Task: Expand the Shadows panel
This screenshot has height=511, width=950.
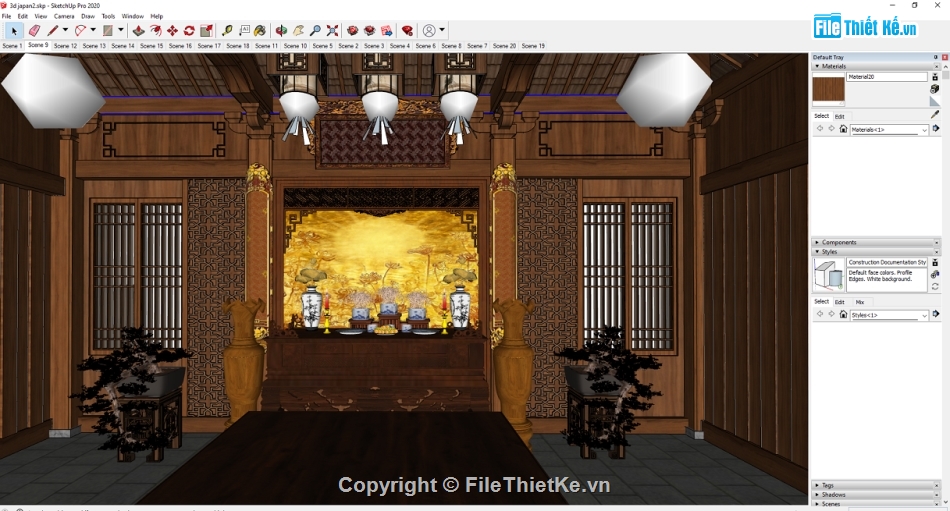Action: click(x=817, y=495)
